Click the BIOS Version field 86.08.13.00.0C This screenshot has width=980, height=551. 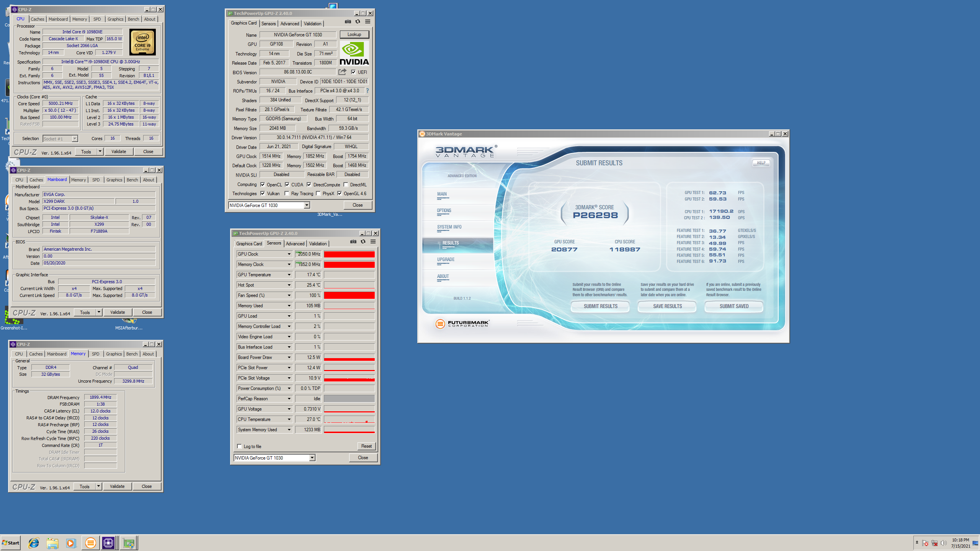tap(298, 72)
